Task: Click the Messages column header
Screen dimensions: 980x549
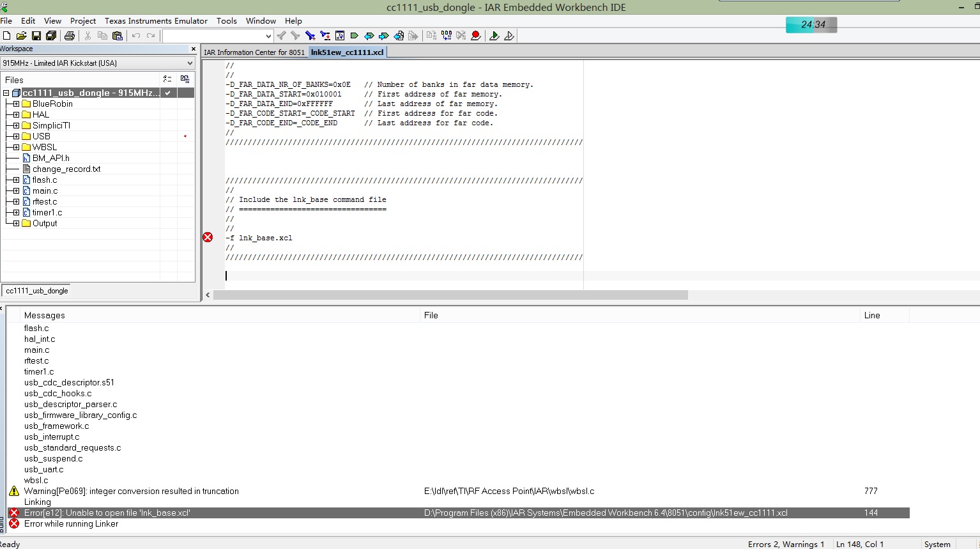Action: click(220, 315)
